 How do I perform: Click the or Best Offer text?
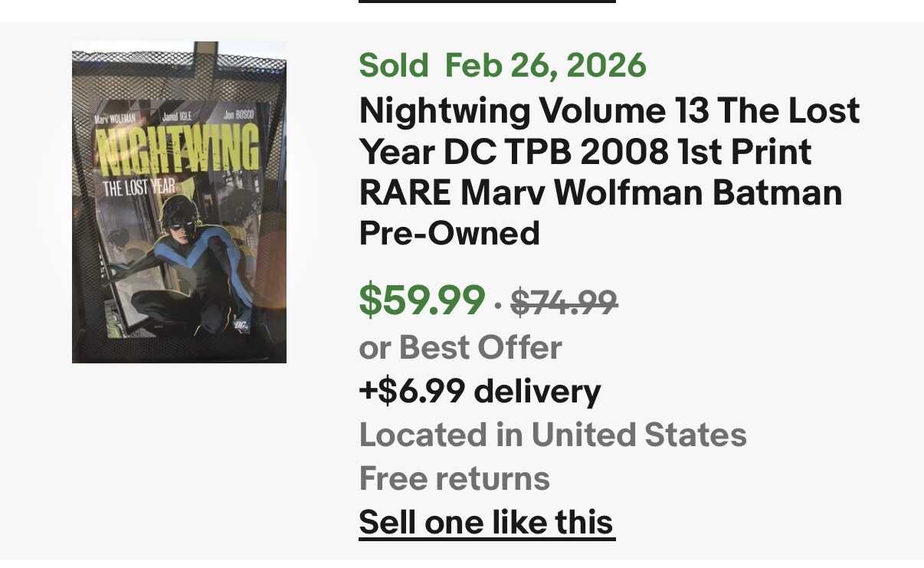[x=460, y=348]
